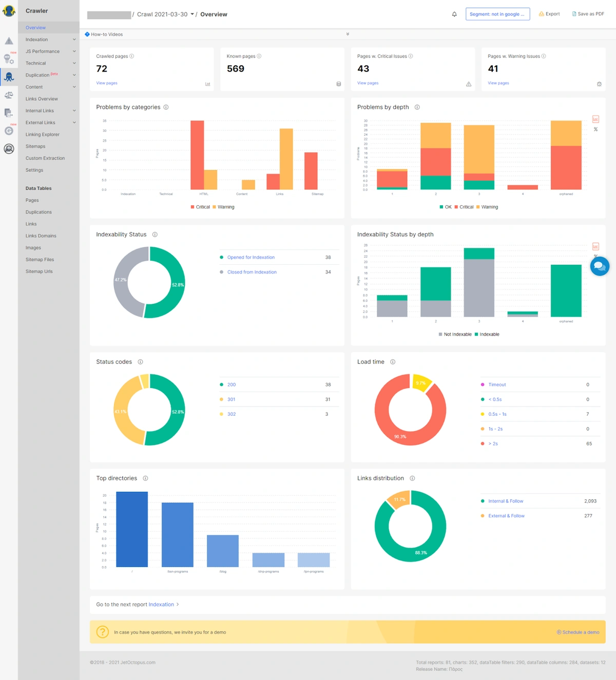The image size is (616, 680).
Task: Click the notification bell icon
Action: (454, 14)
